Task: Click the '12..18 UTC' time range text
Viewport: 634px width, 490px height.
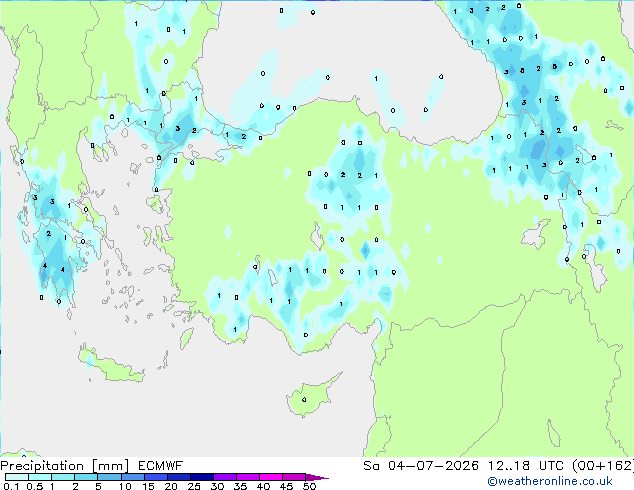Action: point(525,466)
